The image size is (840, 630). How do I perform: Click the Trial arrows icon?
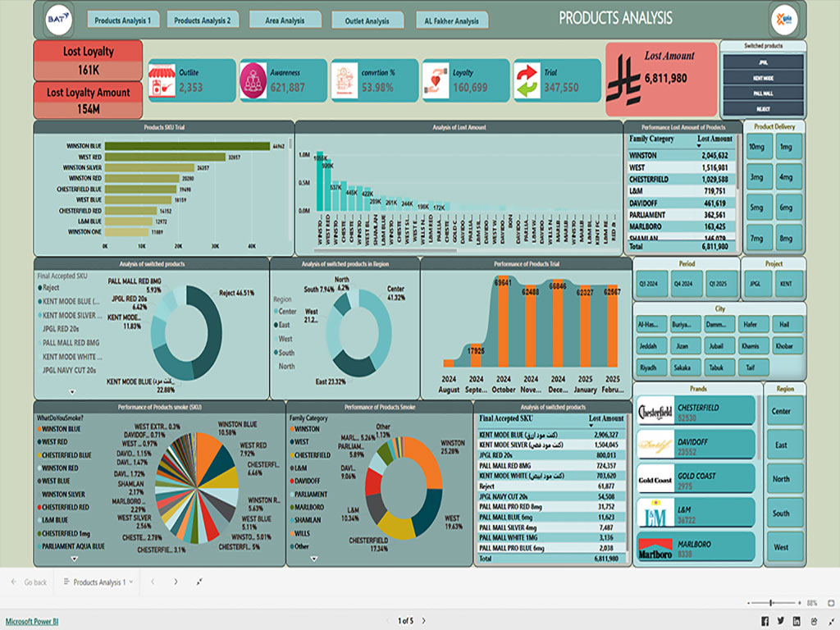click(x=527, y=80)
